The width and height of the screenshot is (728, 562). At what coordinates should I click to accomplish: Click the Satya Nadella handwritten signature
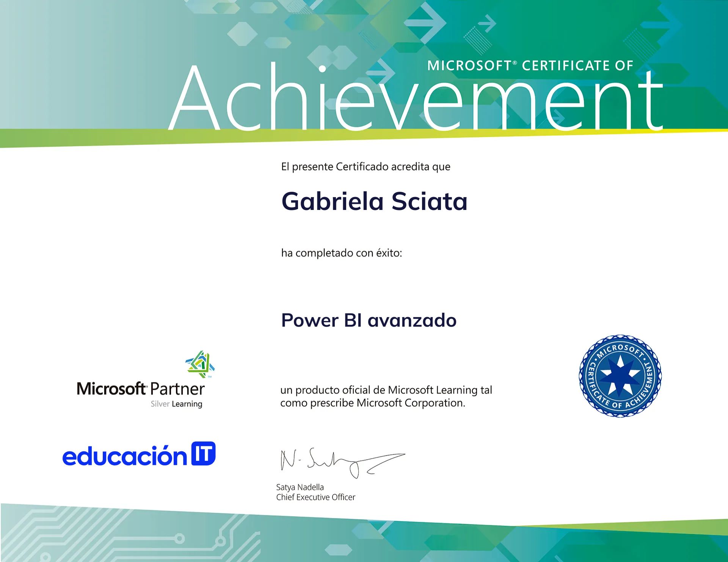pyautogui.click(x=343, y=462)
